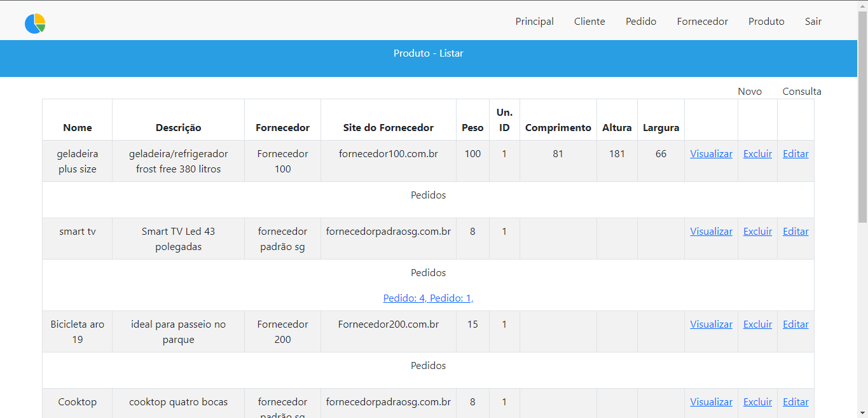This screenshot has width=868, height=418.
Task: Open the Cliente menu item
Action: (589, 21)
